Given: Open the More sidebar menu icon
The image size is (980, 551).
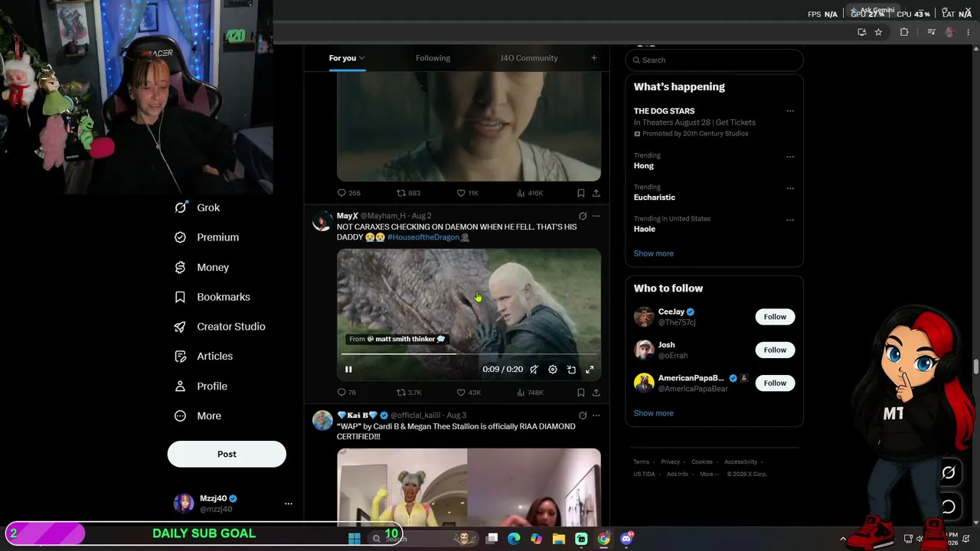Looking at the screenshot, I should pos(180,416).
